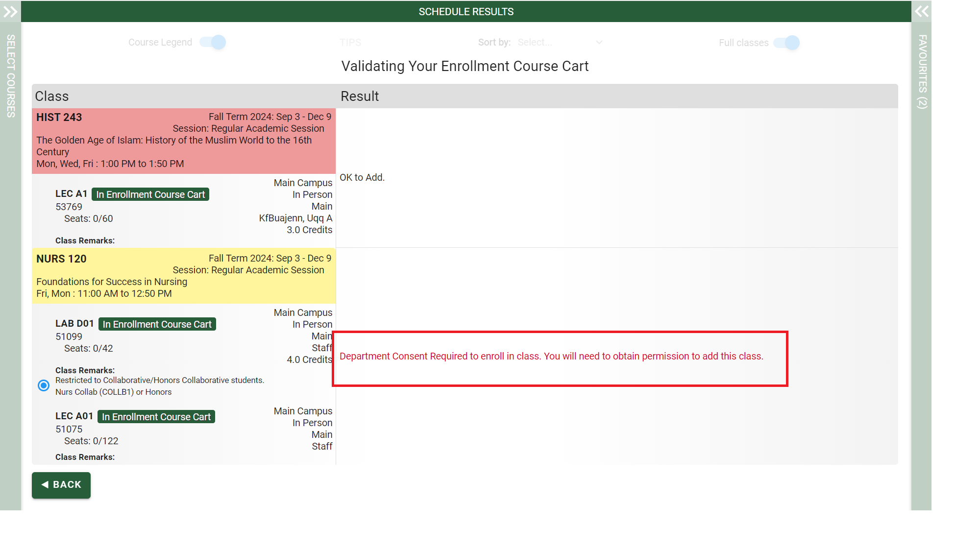Click the Result column header
Image resolution: width=980 pixels, height=551 pixels.
pos(360,96)
